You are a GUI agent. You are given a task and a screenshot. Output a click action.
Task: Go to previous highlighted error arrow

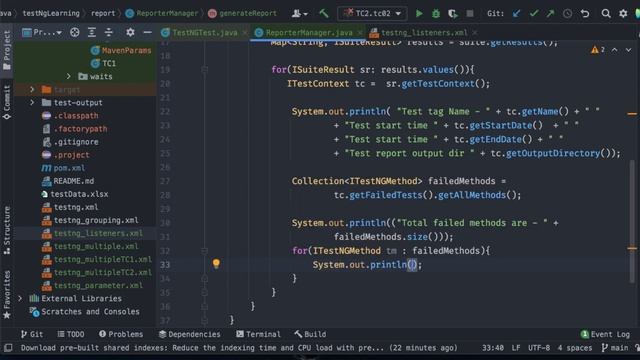pyautogui.click(x=615, y=49)
